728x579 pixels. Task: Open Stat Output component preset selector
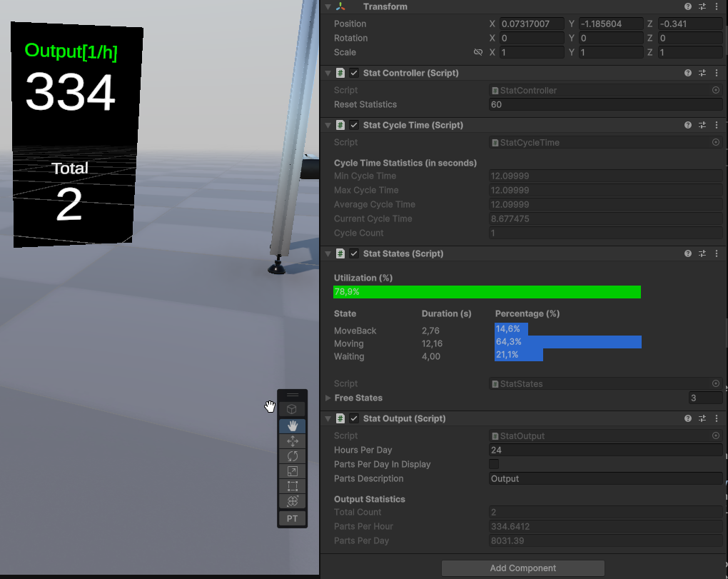click(702, 418)
